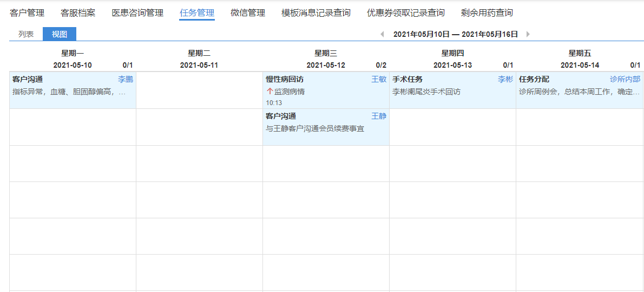The height and width of the screenshot is (292, 644).
Task: Click 李彬 name on surgery task
Action: [505, 79]
